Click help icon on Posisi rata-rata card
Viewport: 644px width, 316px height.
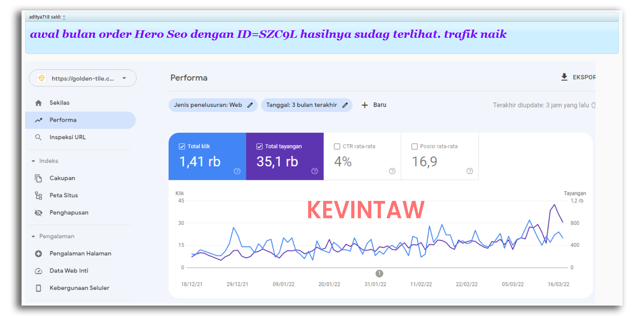point(470,171)
